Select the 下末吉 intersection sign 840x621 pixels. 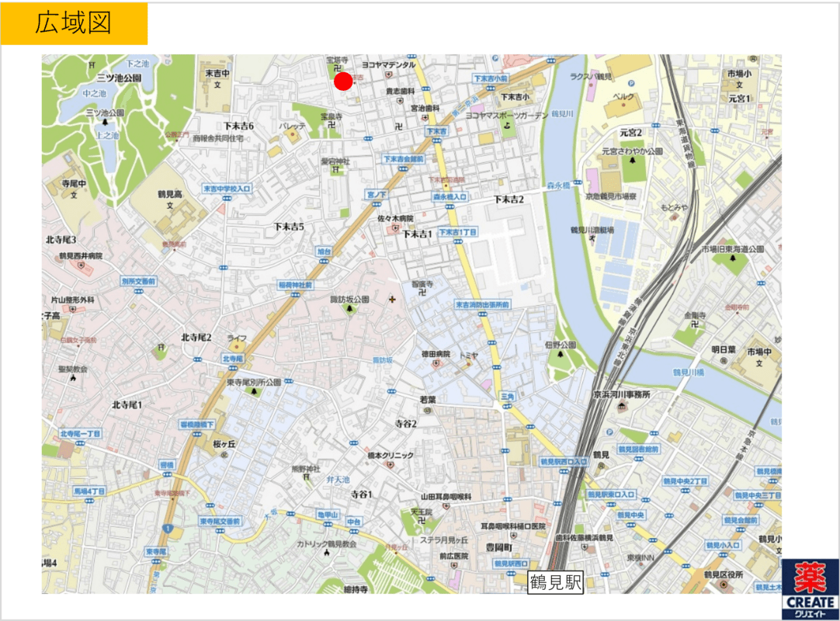[x=436, y=131]
